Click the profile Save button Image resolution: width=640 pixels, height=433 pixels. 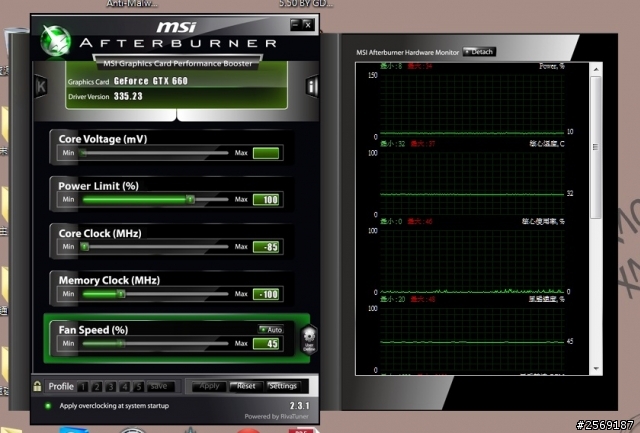(159, 386)
